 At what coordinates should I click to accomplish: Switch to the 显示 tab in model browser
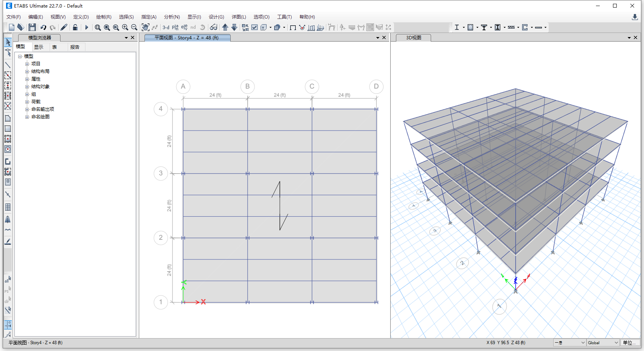pos(39,47)
